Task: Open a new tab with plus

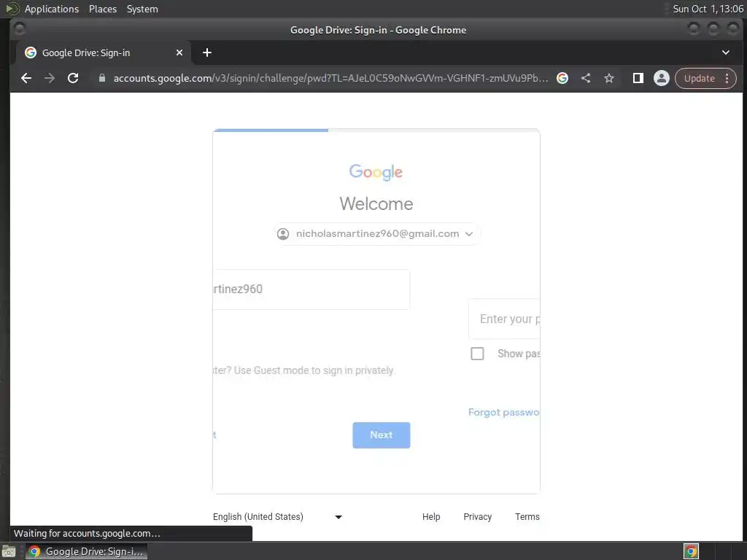Action: coord(206,52)
